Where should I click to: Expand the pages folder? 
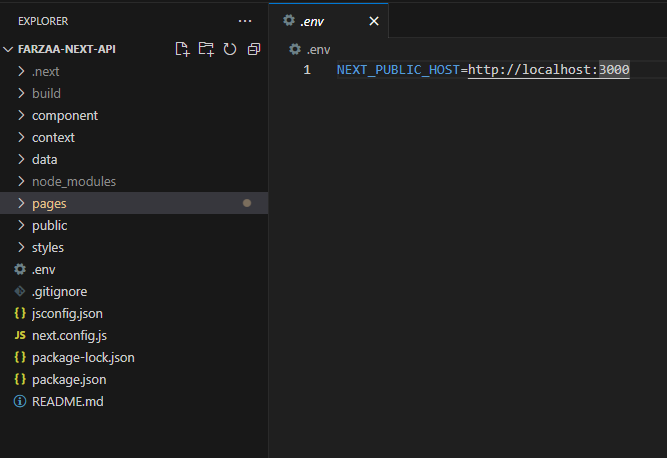click(x=48, y=203)
